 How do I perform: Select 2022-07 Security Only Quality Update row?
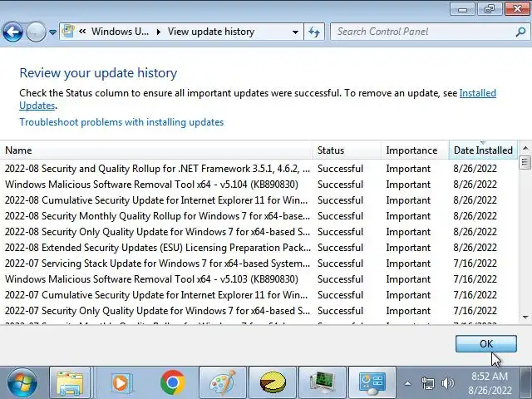coord(259,310)
